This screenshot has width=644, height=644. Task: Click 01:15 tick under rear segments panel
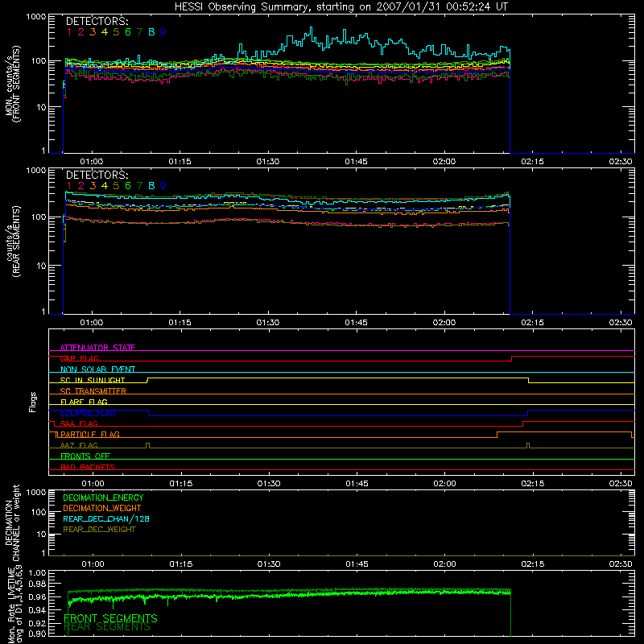[x=180, y=323]
